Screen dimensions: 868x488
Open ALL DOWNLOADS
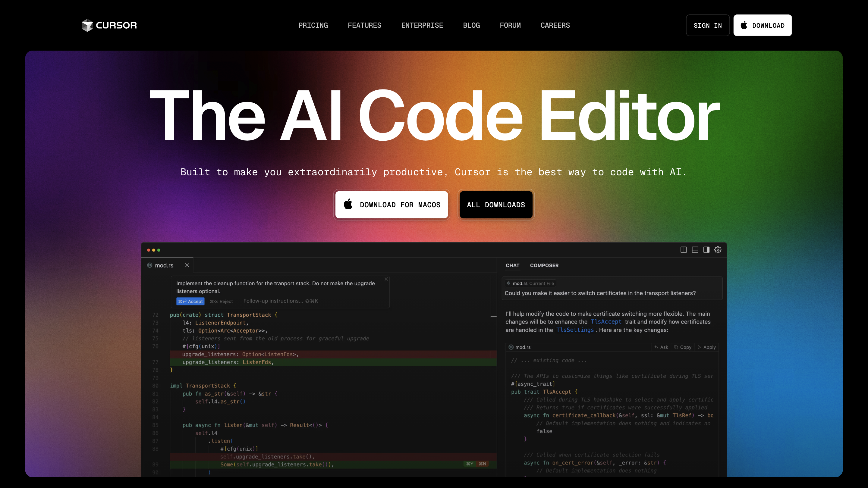pos(496,205)
